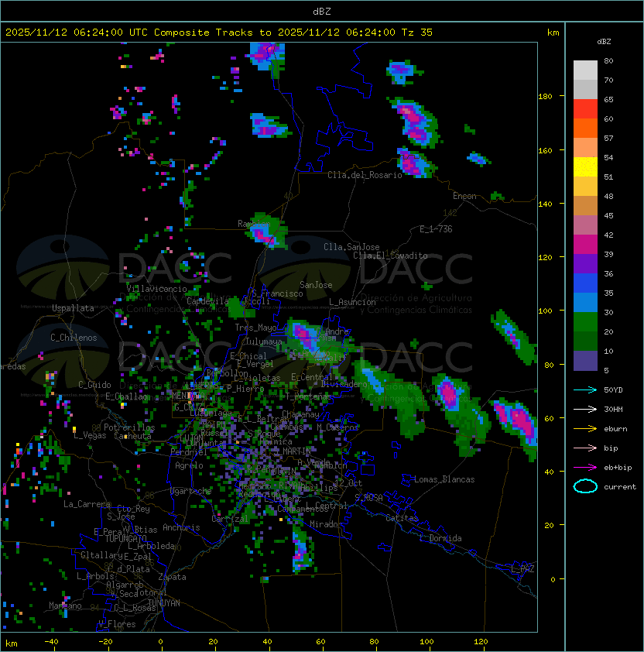Click the 'Encon' place label

point(464,196)
